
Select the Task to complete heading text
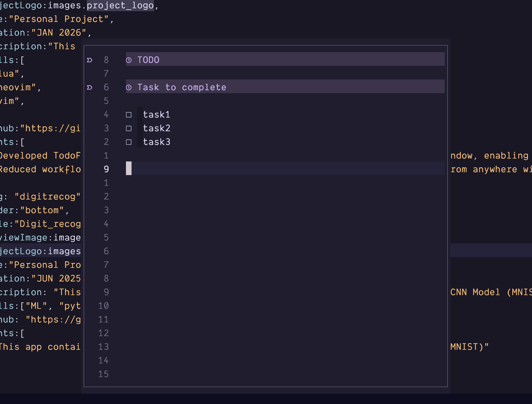click(x=182, y=87)
